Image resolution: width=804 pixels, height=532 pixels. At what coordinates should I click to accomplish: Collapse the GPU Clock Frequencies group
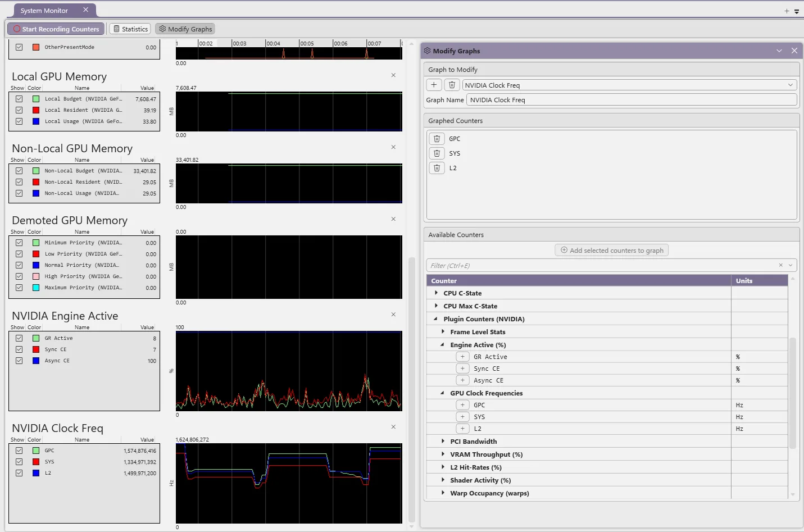click(443, 393)
